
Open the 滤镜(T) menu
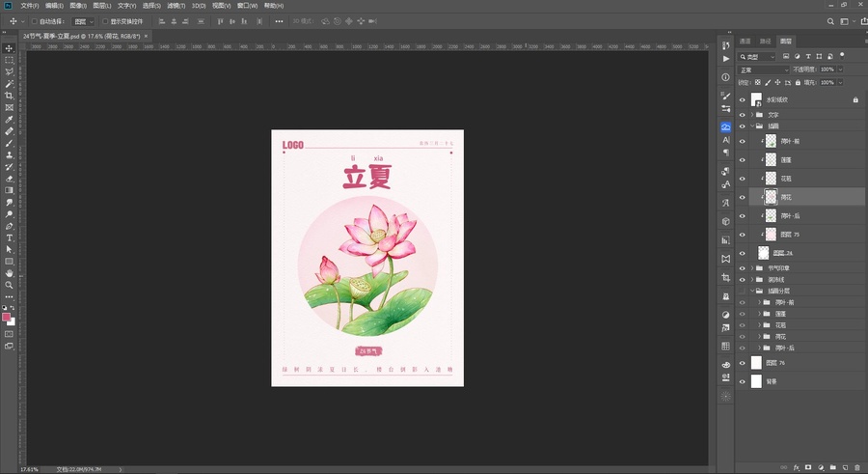[x=176, y=6]
